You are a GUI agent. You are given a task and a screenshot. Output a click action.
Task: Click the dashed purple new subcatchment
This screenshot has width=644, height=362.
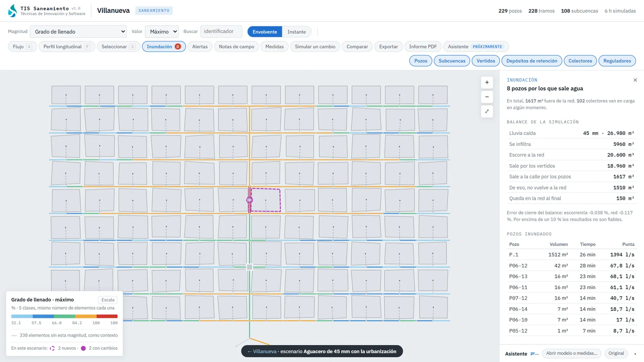pos(265,200)
